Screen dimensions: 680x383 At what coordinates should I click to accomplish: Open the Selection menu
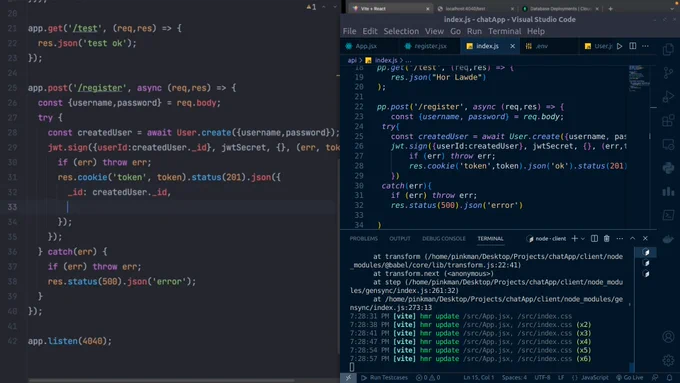pos(401,31)
